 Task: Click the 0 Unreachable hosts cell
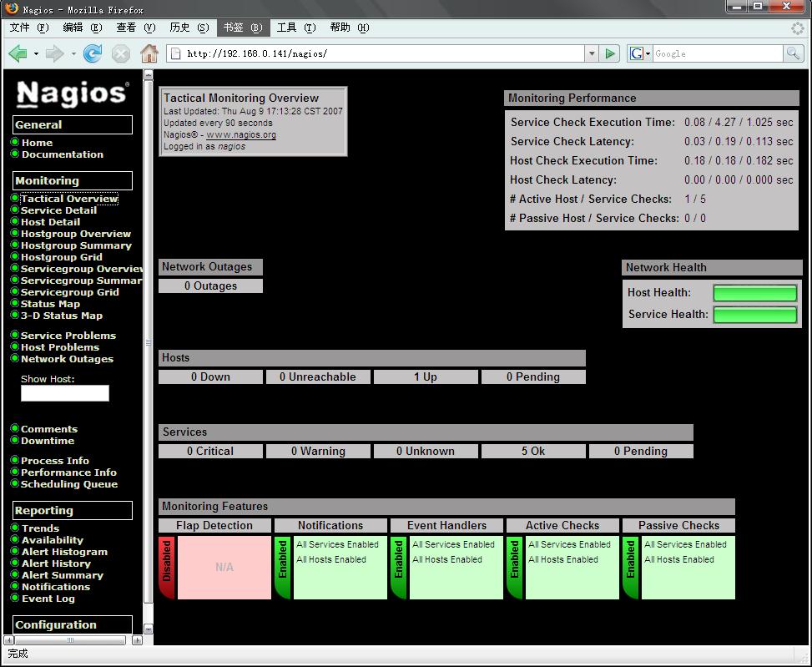pos(319,376)
